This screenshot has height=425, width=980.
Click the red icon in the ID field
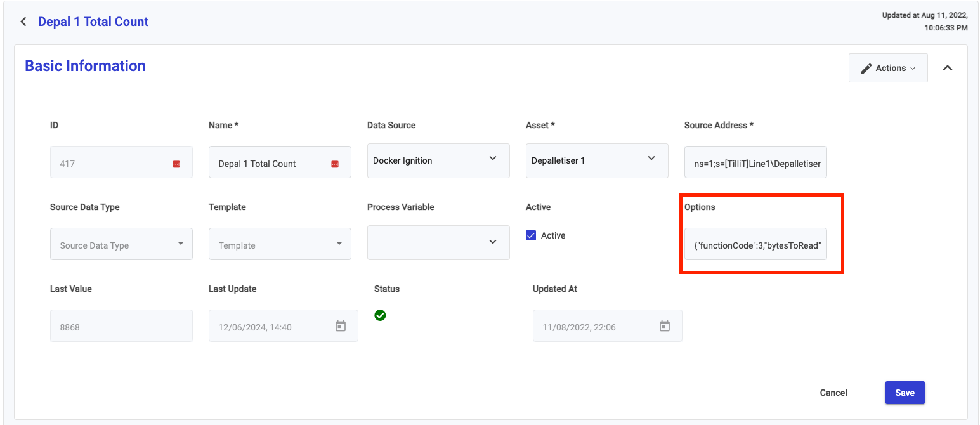coord(176,164)
